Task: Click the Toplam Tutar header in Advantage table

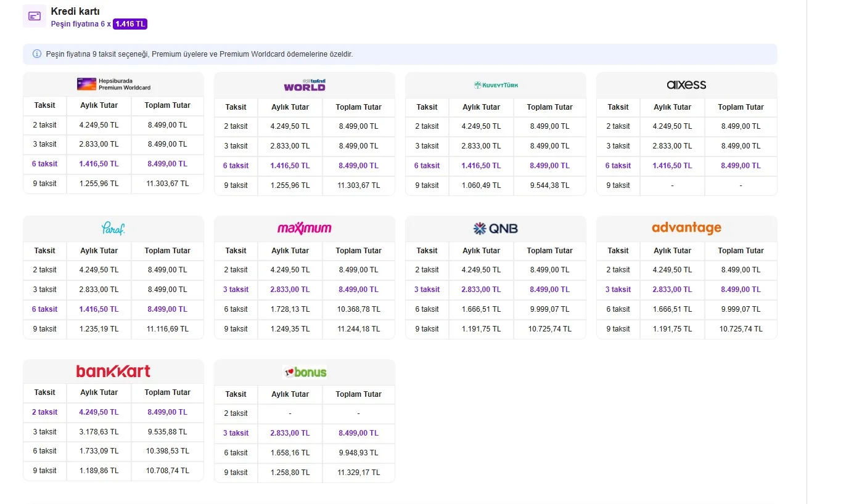Action: point(741,251)
